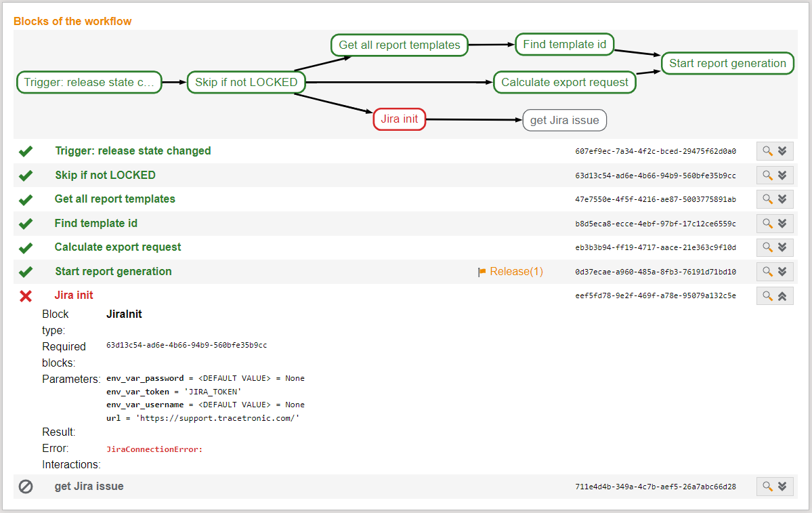The image size is (812, 513).
Task: Collapse Jira init details using the up chevron
Action: (783, 295)
